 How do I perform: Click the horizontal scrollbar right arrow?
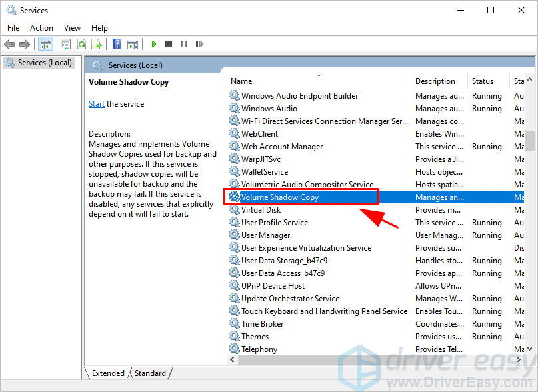(x=520, y=360)
